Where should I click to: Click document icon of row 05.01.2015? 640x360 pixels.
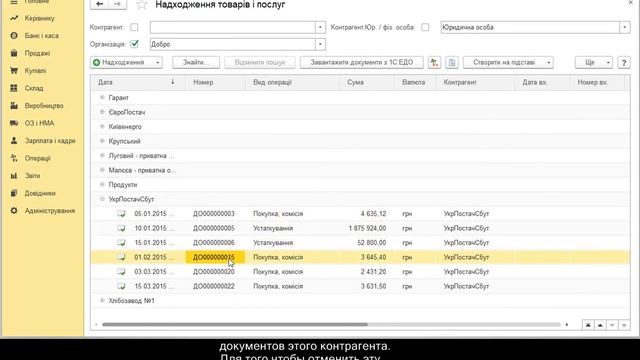tap(121, 213)
